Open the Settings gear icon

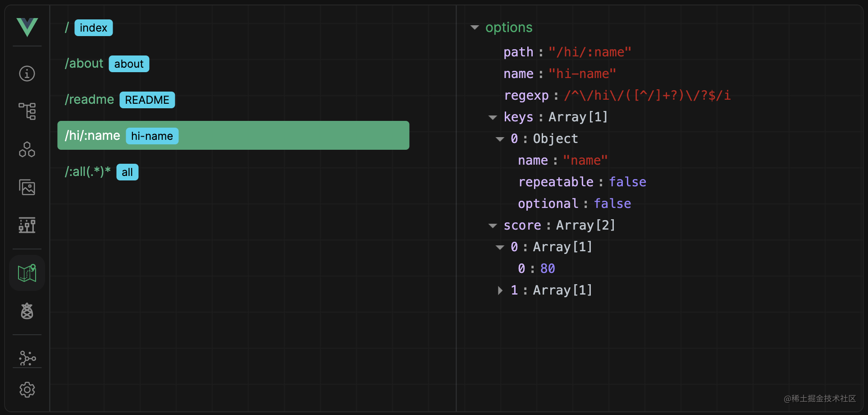point(27,390)
